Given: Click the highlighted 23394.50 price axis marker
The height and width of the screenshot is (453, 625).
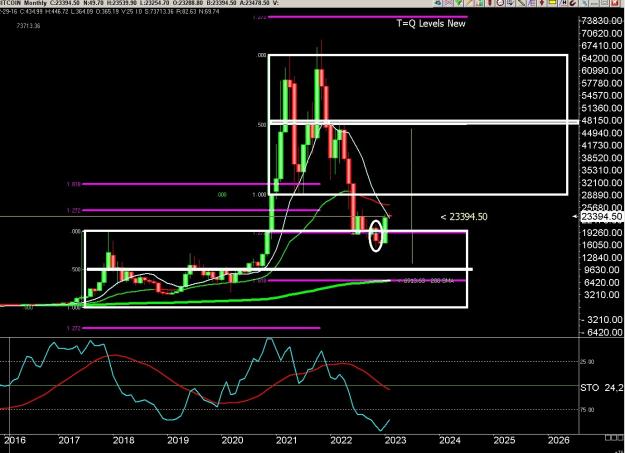Looking at the screenshot, I should pos(601,217).
